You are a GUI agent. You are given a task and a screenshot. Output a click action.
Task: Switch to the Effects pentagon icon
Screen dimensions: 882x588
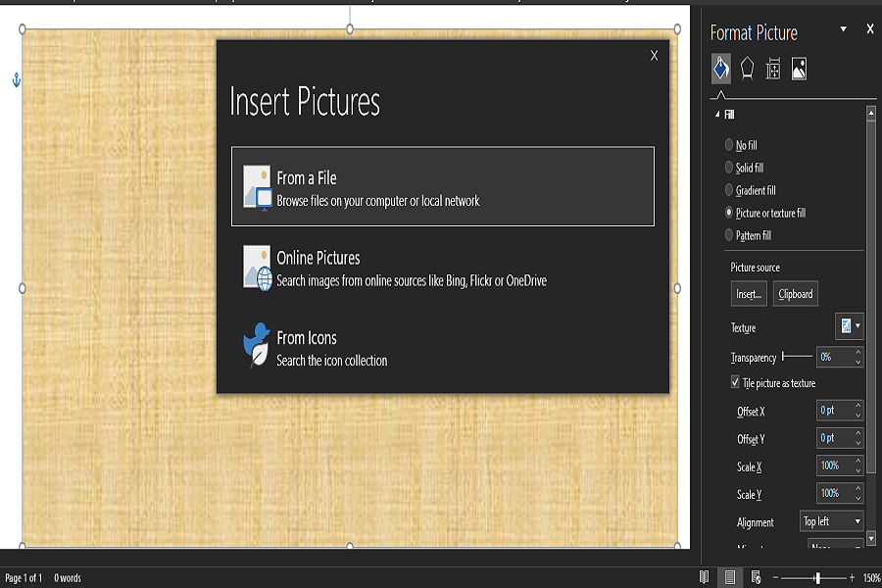click(747, 69)
